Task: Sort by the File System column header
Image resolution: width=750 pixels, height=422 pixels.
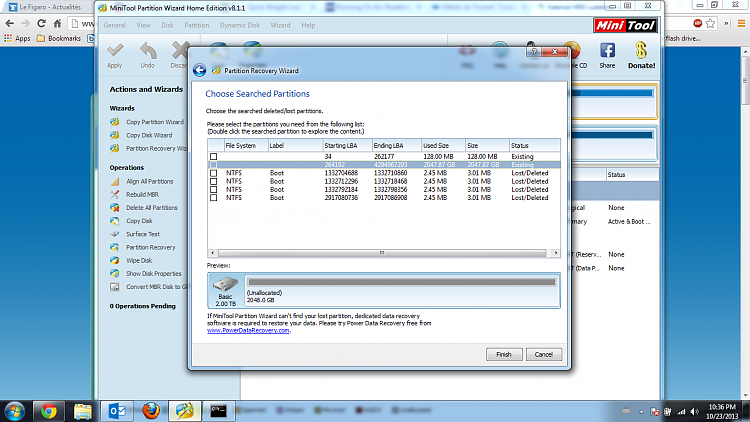Action: pos(245,145)
